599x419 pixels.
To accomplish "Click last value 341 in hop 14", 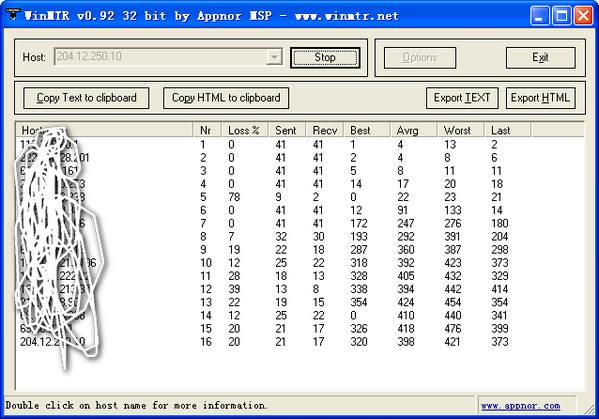I will point(500,315).
